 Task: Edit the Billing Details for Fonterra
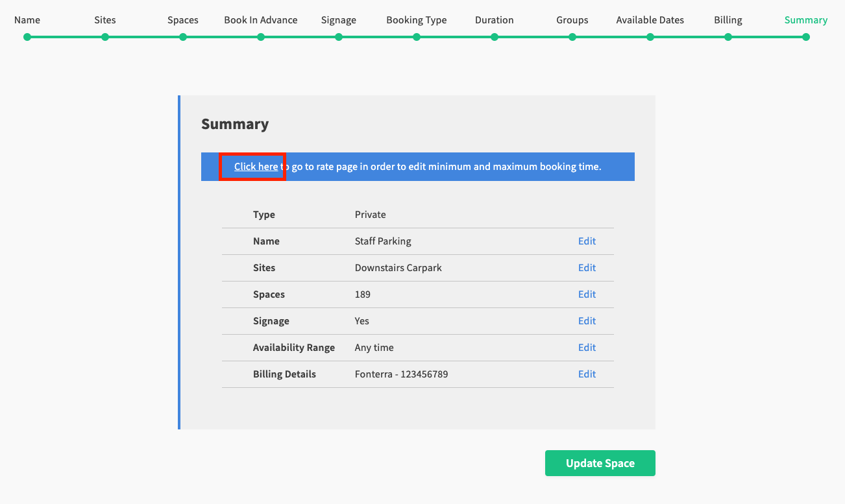[587, 374]
